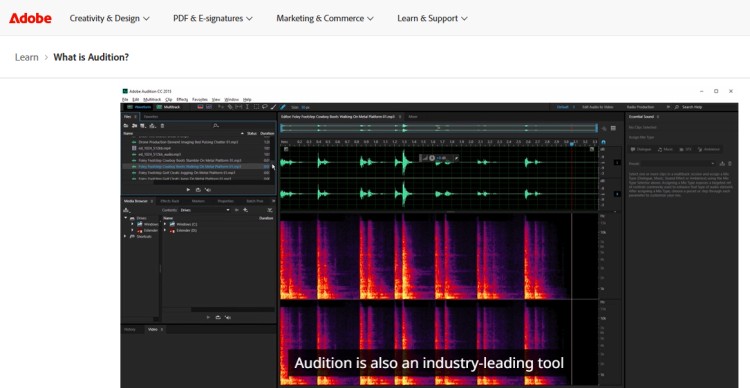Select the Lasso Selection tool

point(265,107)
